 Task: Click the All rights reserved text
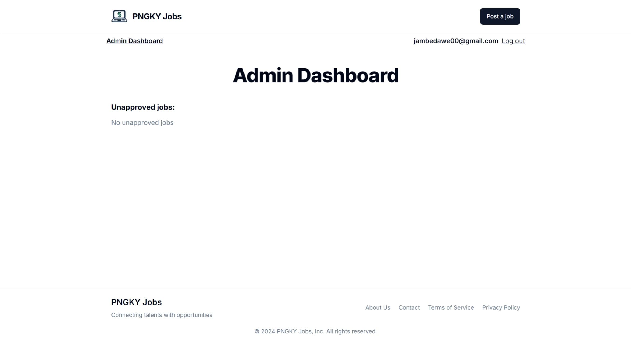click(351, 331)
